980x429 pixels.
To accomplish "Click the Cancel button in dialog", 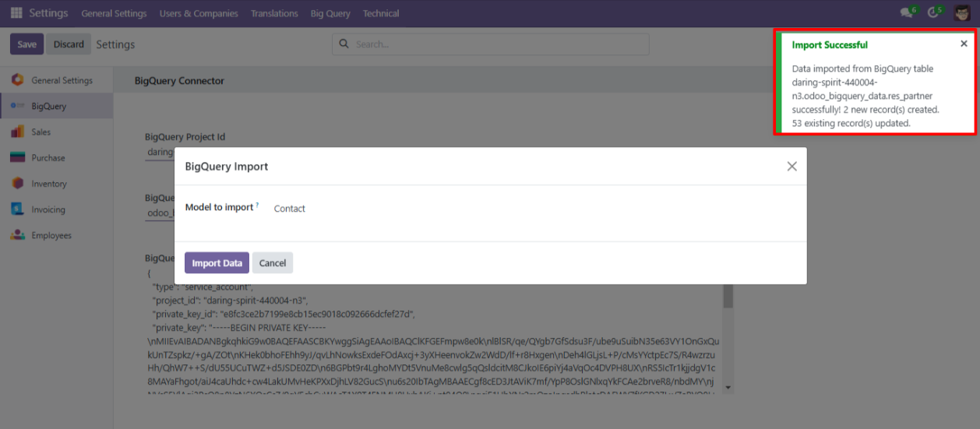I will [273, 263].
